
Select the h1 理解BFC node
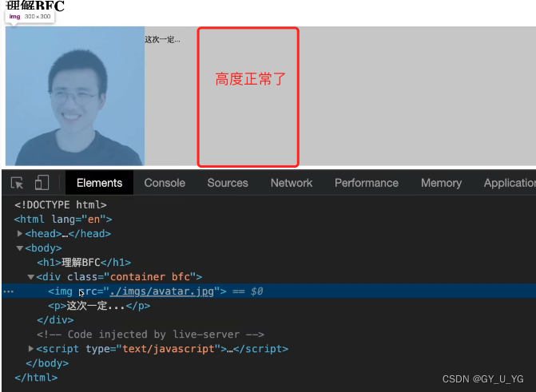pyautogui.click(x=84, y=263)
